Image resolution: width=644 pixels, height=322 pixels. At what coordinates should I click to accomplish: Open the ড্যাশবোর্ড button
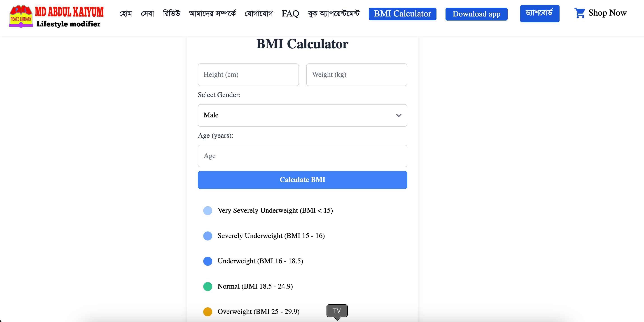(x=539, y=14)
